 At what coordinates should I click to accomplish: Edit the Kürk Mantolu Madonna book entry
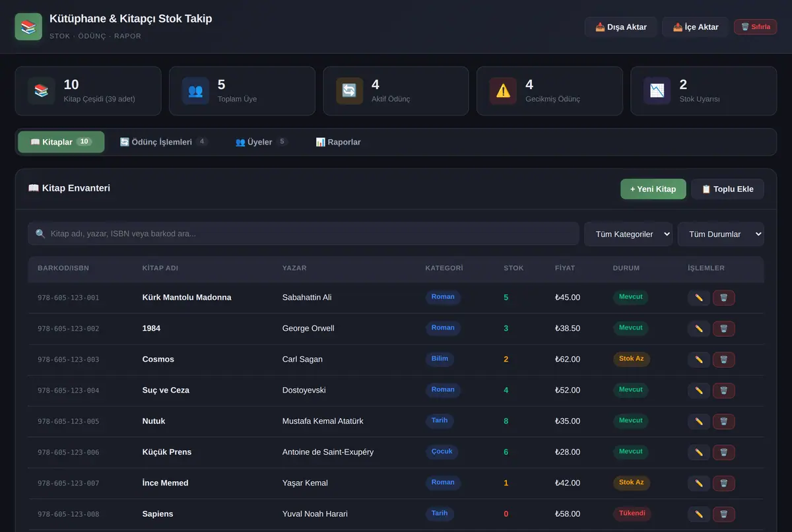pos(699,298)
